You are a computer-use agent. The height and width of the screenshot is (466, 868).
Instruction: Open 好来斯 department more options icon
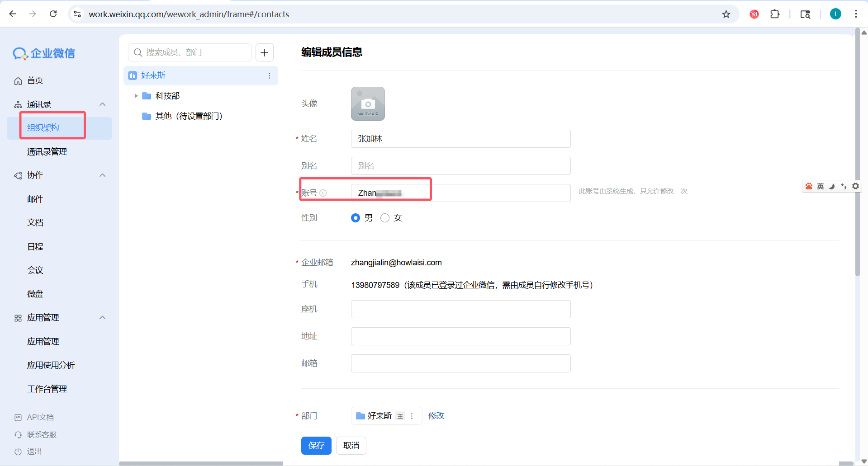tap(270, 75)
